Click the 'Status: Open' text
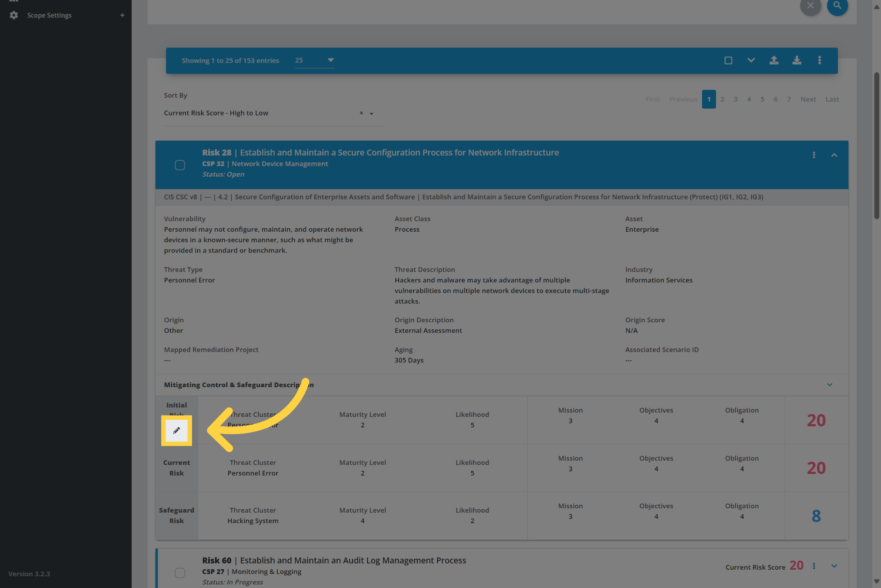This screenshot has width=881, height=588. coord(223,174)
